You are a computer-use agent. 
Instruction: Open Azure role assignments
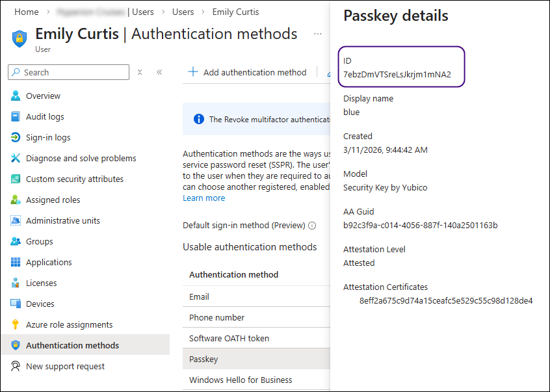69,324
